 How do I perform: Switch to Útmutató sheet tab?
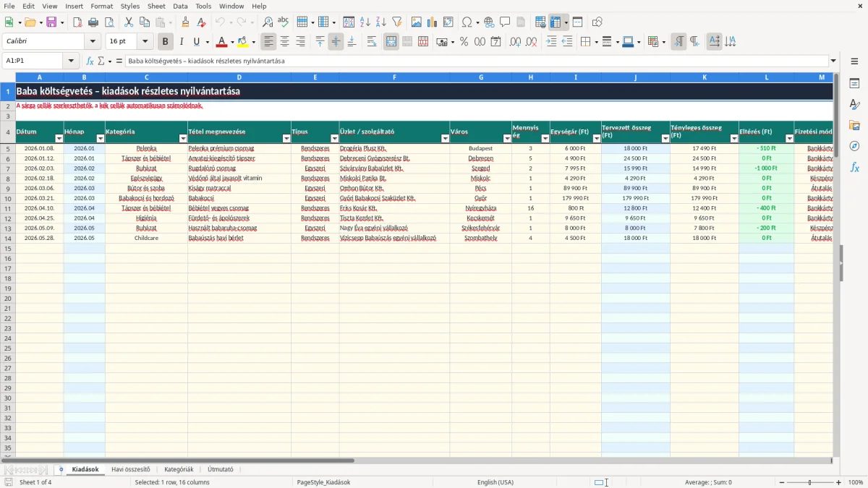coord(221,469)
